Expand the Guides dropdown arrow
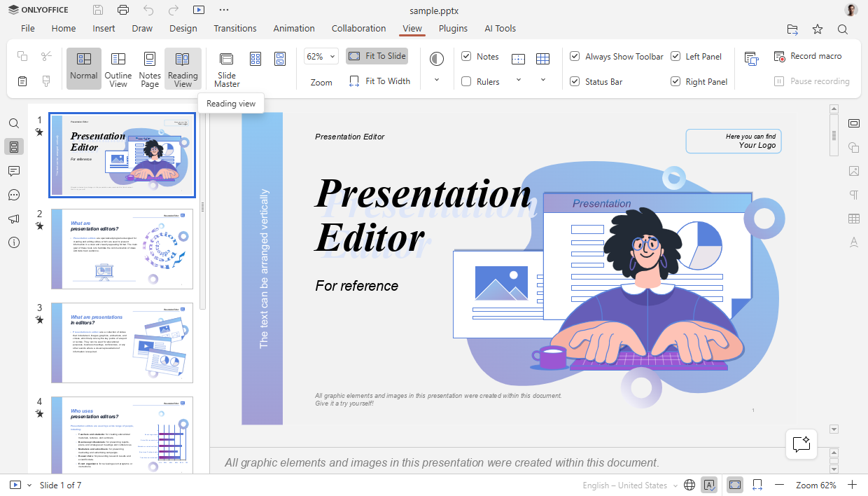 (518, 80)
